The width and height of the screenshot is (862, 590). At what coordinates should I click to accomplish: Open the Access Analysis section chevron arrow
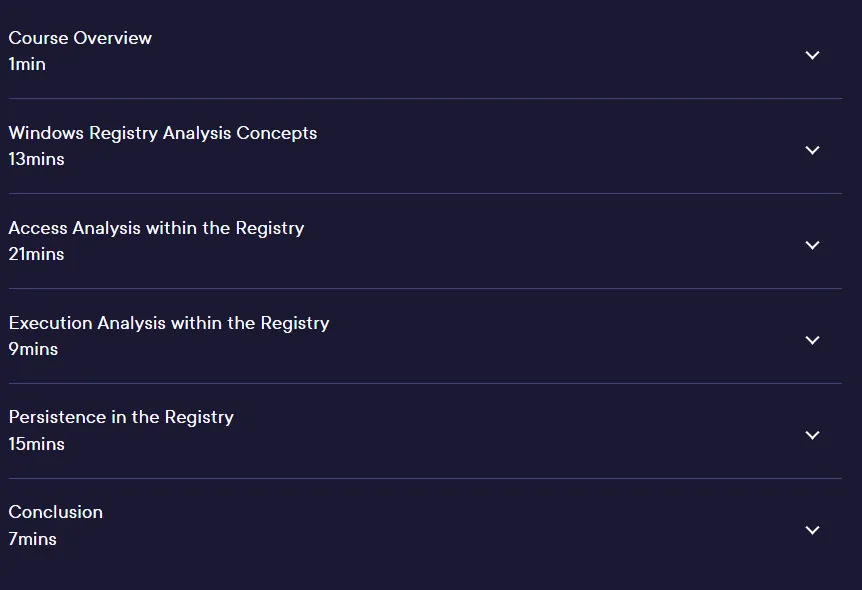click(812, 245)
